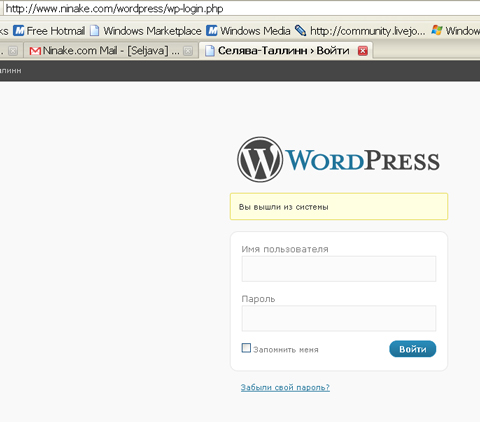Click the livejournal community pencil icon
This screenshot has width=480, height=422.
[300, 31]
